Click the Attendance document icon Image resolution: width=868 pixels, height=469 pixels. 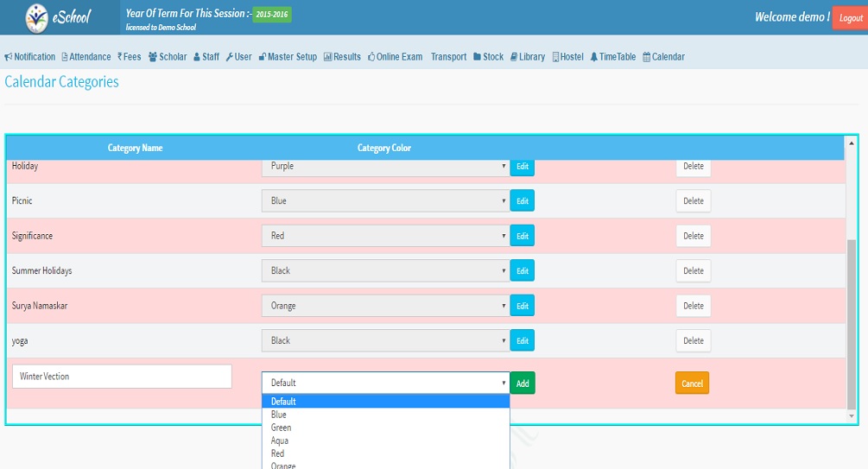(65, 57)
